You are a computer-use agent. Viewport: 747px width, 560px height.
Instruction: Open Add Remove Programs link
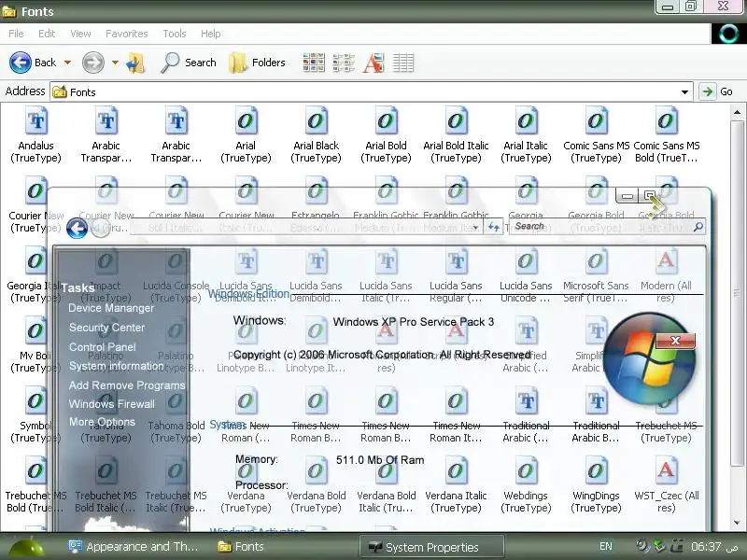click(127, 385)
